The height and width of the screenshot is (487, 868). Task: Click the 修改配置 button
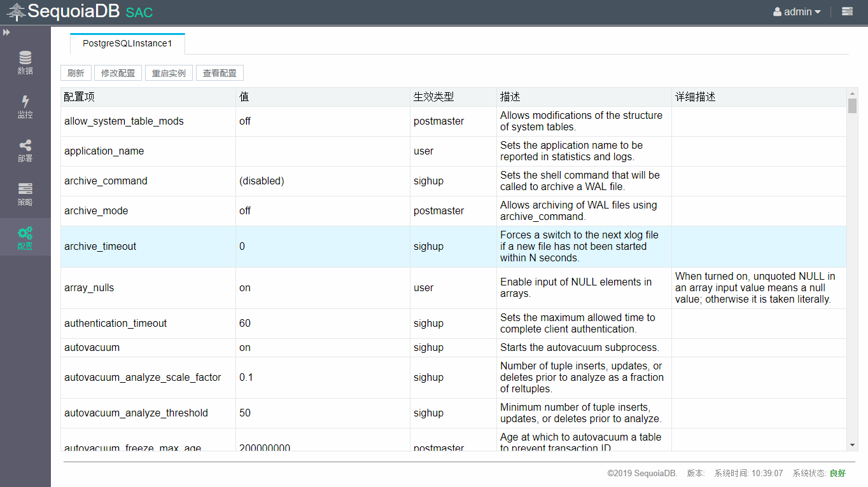(118, 73)
